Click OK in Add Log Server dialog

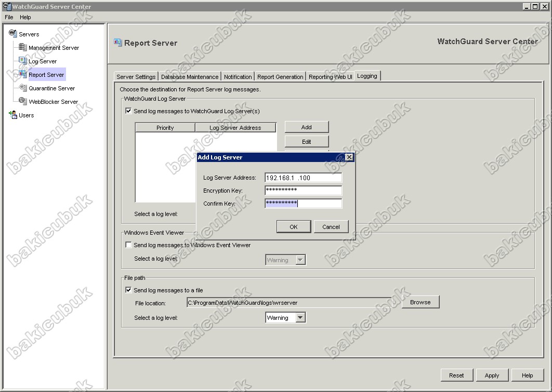click(294, 227)
